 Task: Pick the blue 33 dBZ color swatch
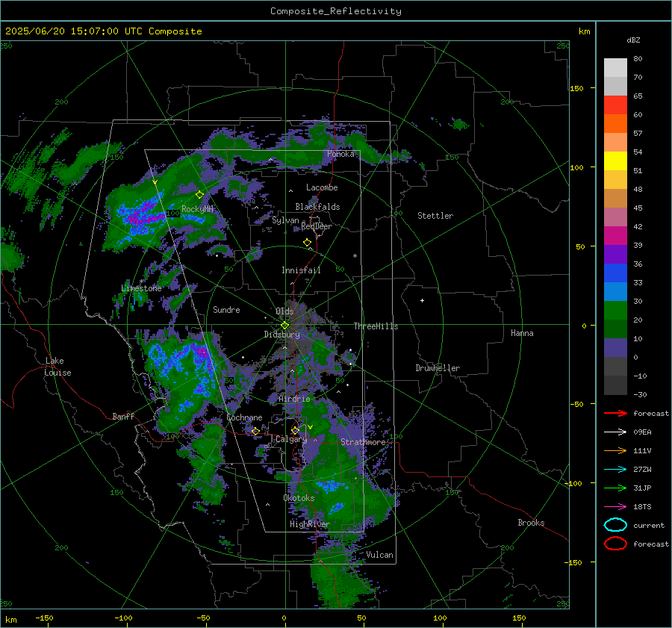tap(615, 273)
